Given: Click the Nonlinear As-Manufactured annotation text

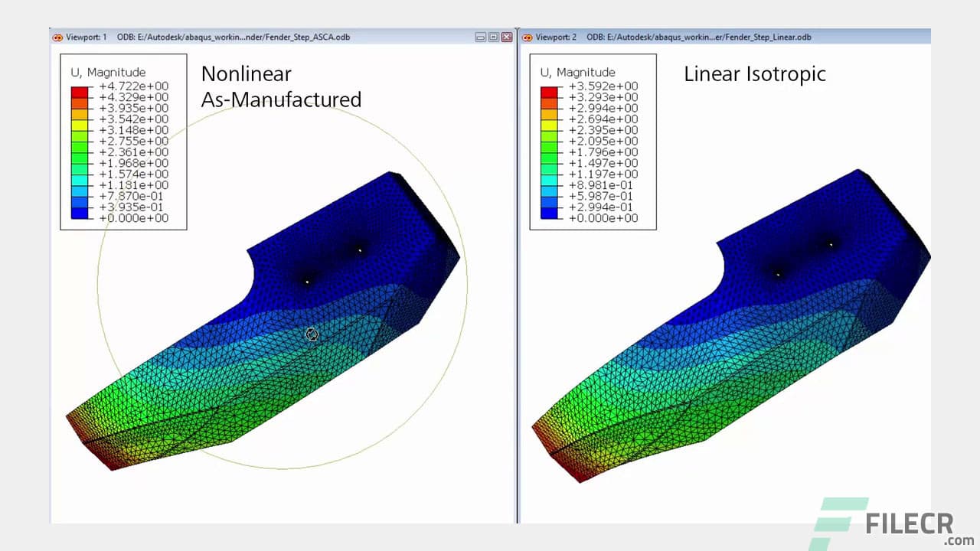Looking at the screenshot, I should (280, 86).
